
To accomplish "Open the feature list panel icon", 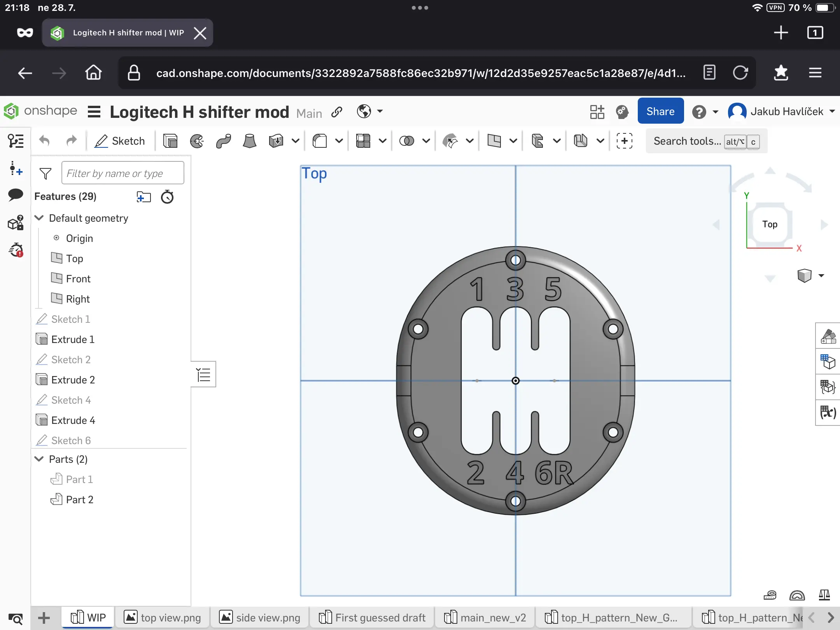I will pos(16,141).
